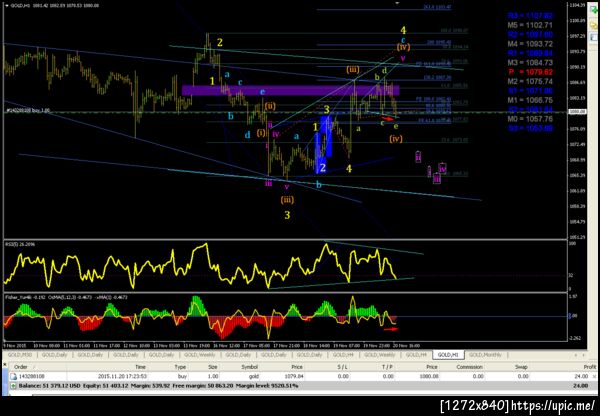Image resolution: width=600 pixels, height=416 pixels.
Task: Click the order icon beside 143288108
Action: (13, 376)
